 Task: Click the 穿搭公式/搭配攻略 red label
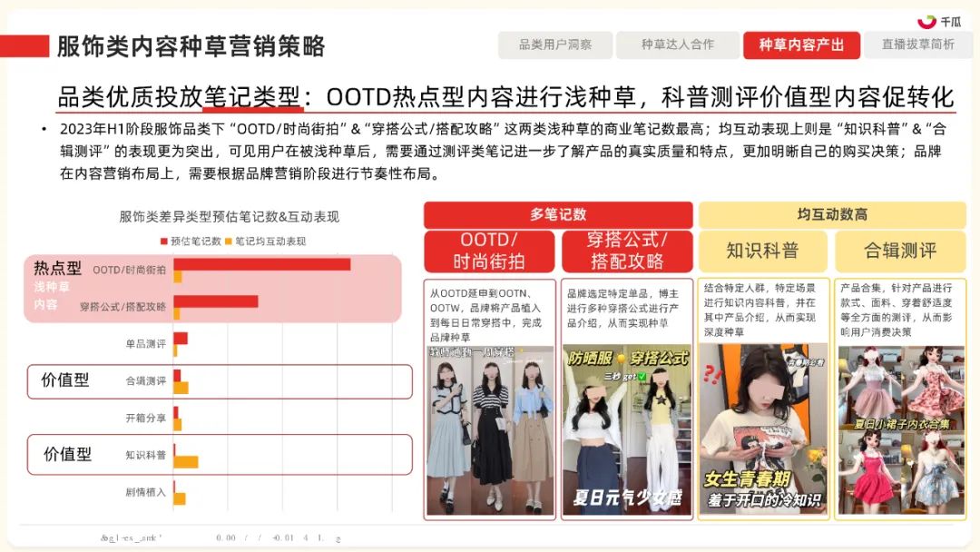(627, 251)
